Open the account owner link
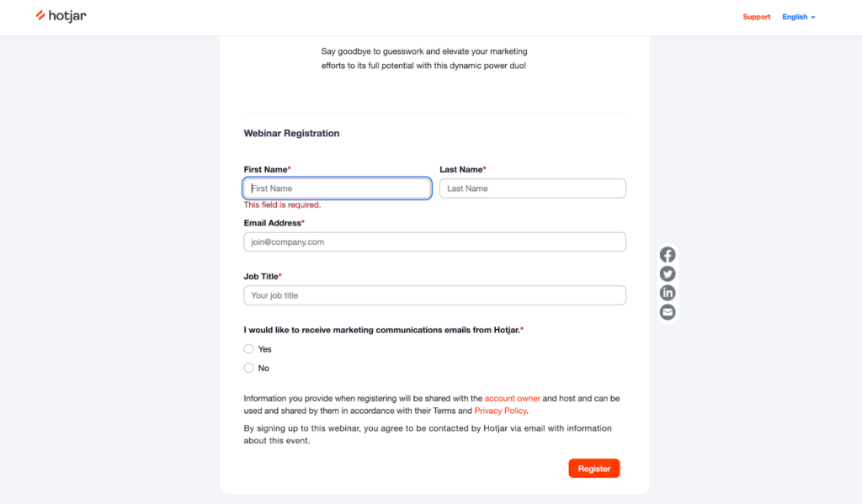 pos(513,399)
